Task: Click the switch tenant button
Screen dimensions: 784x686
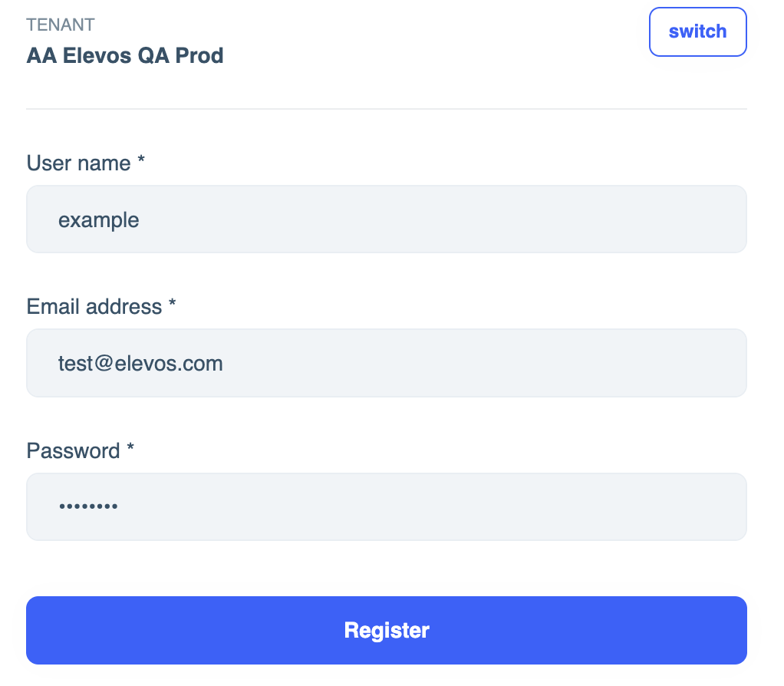Action: point(697,31)
